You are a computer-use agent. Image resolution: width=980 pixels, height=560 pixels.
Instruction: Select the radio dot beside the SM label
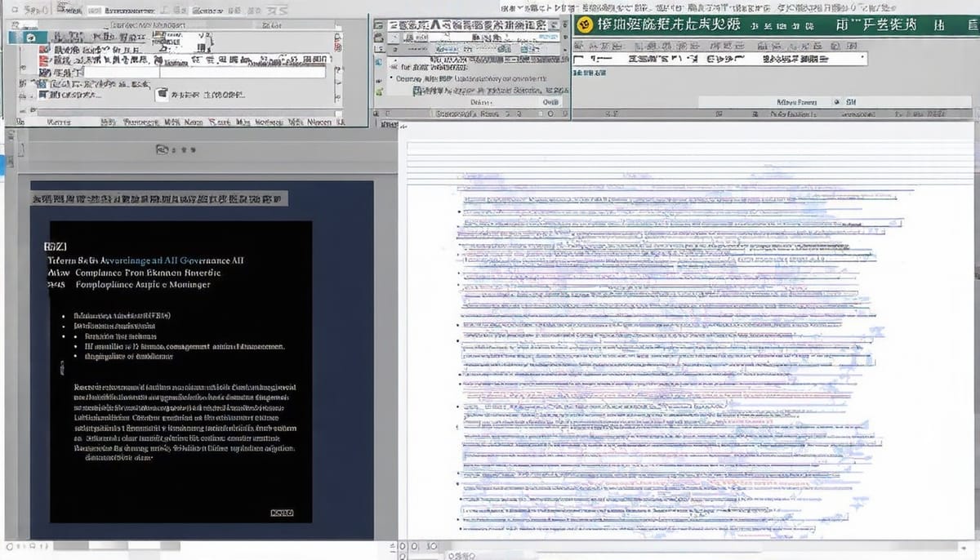coord(835,103)
